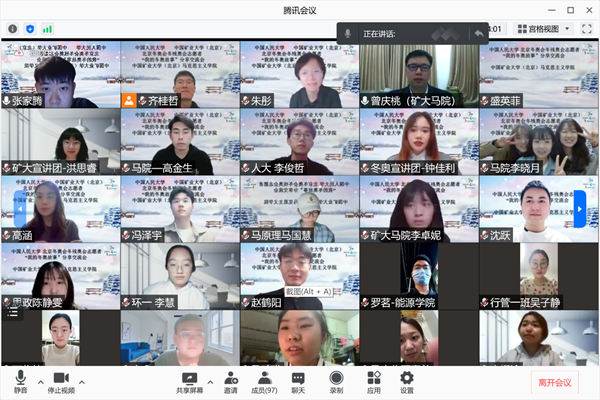This screenshot has height=400, width=600.
Task: Mute the microphone in the bottom toolbar
Action: click(20, 381)
